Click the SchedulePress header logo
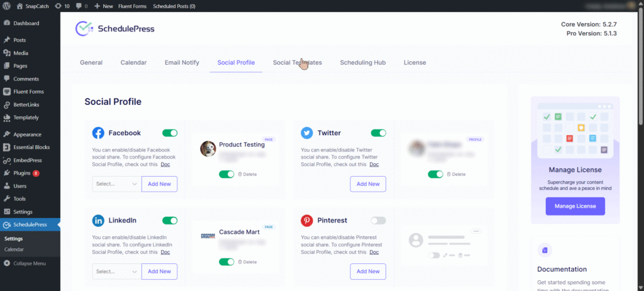 pyautogui.click(x=115, y=28)
